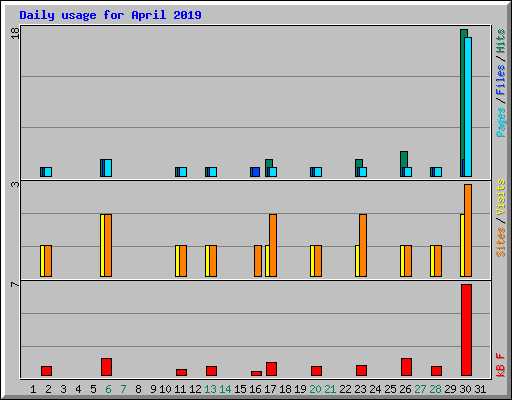Click day label '5' on the x-axis
The image size is (512, 400).
click(x=93, y=389)
